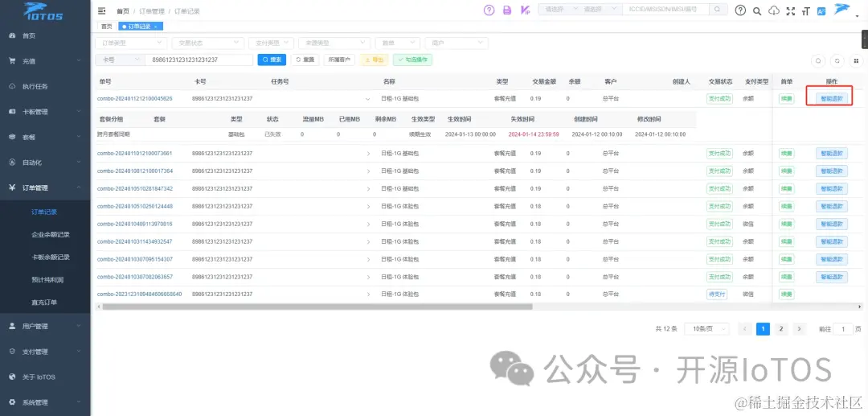This screenshot has width=868, height=416.
Task: Click the 用户管理 person icon in sidebar
Action: click(x=11, y=326)
